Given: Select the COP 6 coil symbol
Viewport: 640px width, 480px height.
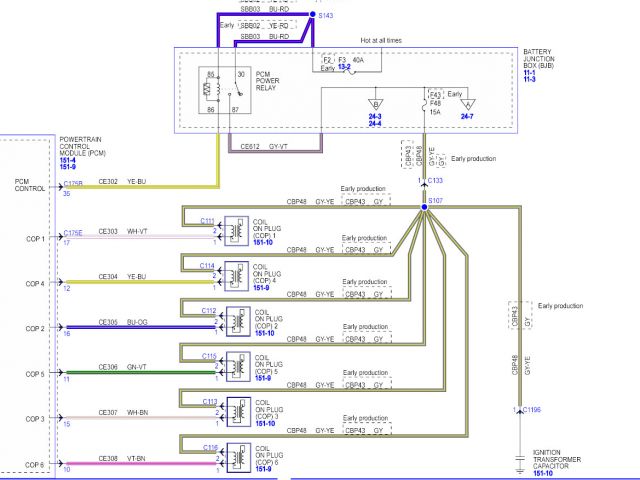Looking at the screenshot, I should pyautogui.click(x=238, y=456).
